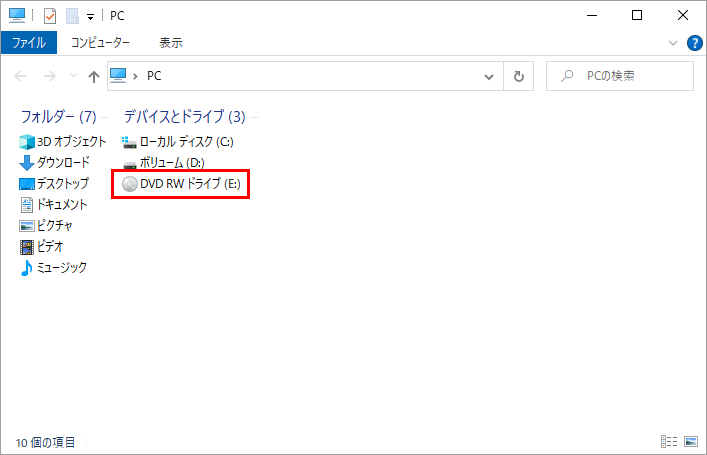Expand the ribbon with the chevron arrow

[x=673, y=43]
